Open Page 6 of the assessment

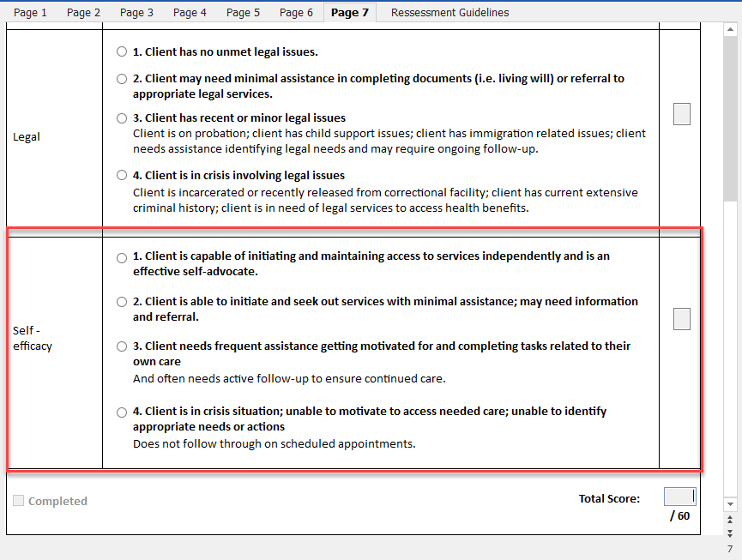pos(296,12)
